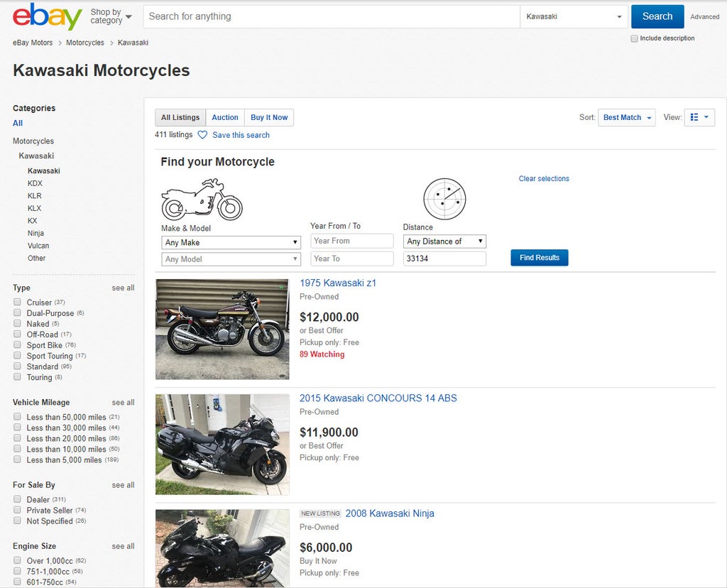727x588 pixels.
Task: Select the KLR category
Action: pos(34,196)
